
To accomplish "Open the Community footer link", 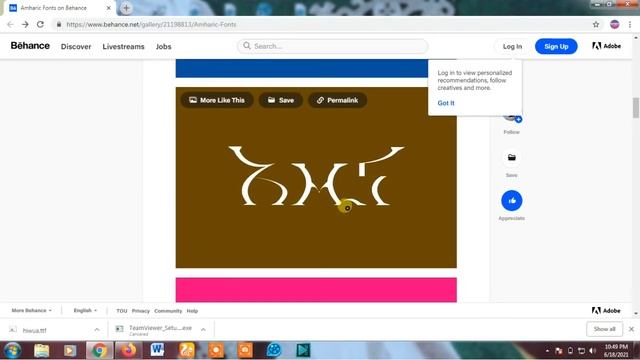I will pos(168,311).
